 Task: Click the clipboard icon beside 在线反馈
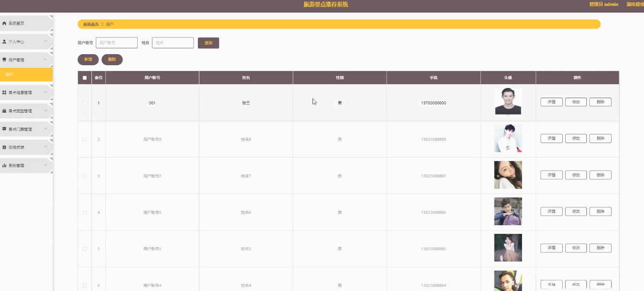(x=4, y=147)
